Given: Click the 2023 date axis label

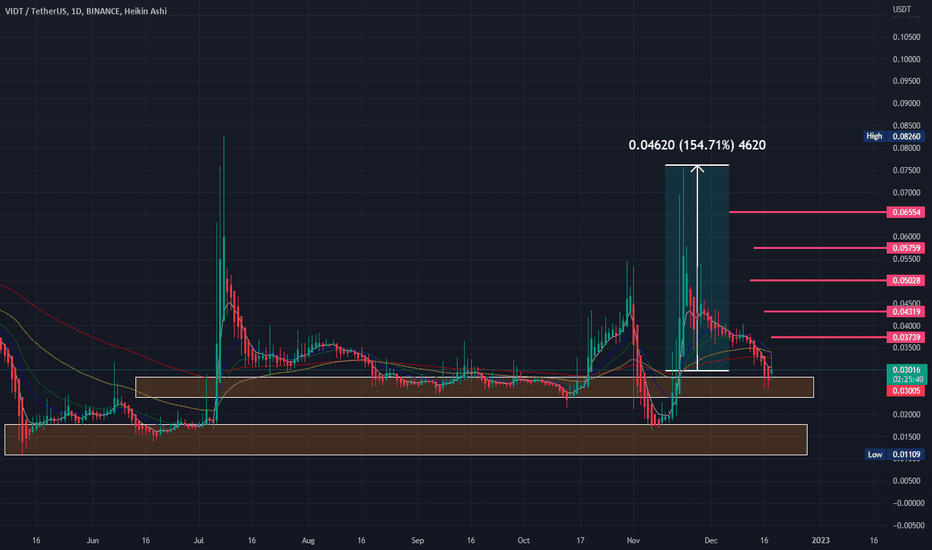Looking at the screenshot, I should coord(820,540).
